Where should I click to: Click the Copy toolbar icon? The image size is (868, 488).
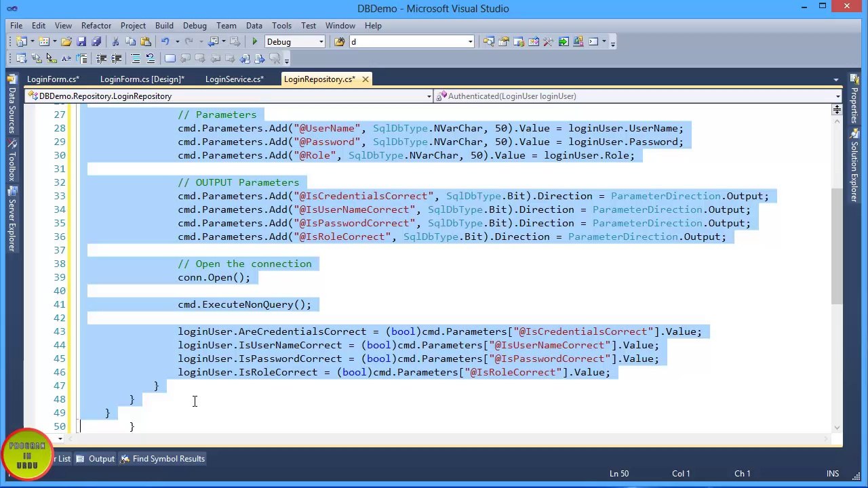130,41
